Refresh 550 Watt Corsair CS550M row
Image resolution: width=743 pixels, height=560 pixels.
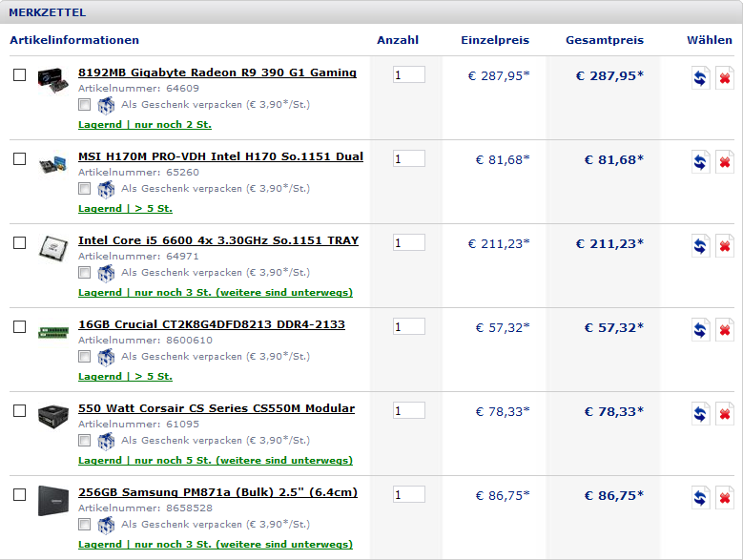click(700, 414)
